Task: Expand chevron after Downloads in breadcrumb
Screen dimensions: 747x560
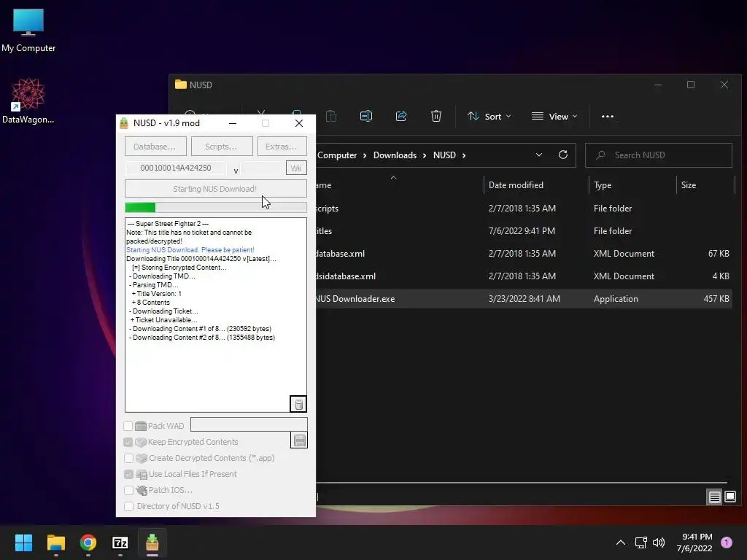Action: tap(425, 155)
